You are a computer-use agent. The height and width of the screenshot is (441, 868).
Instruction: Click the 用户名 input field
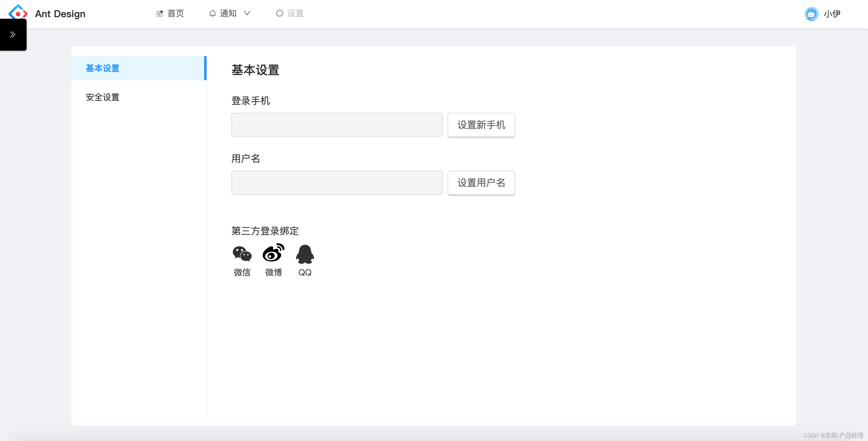point(337,183)
